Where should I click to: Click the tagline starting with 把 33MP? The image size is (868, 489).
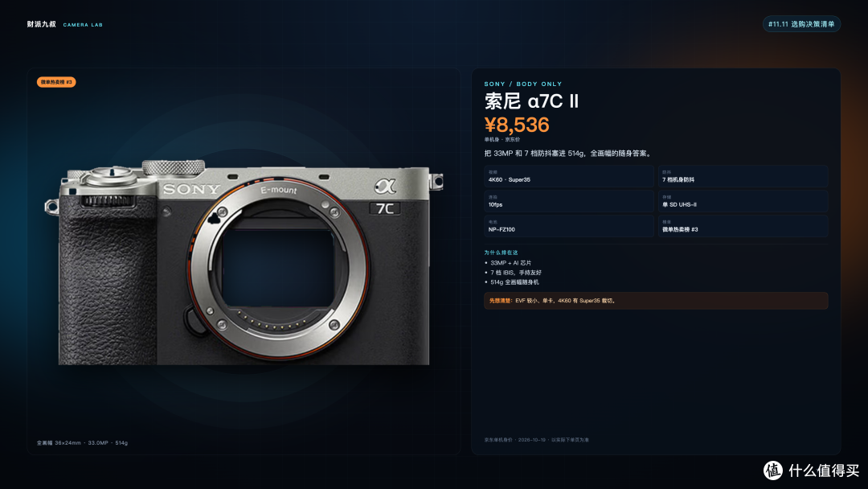pos(569,154)
